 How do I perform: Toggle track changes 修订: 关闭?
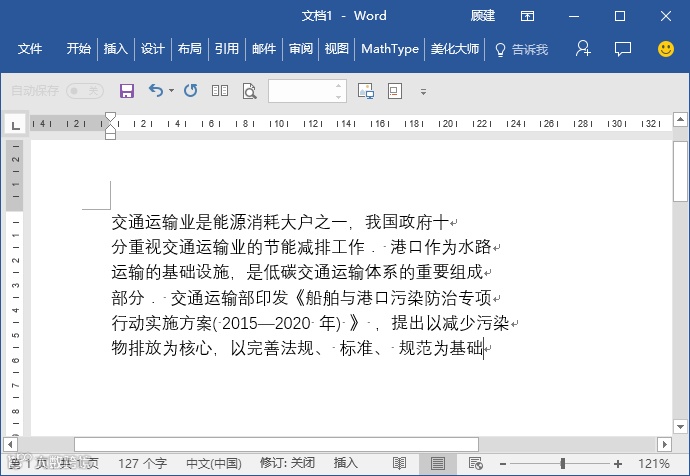tap(287, 463)
